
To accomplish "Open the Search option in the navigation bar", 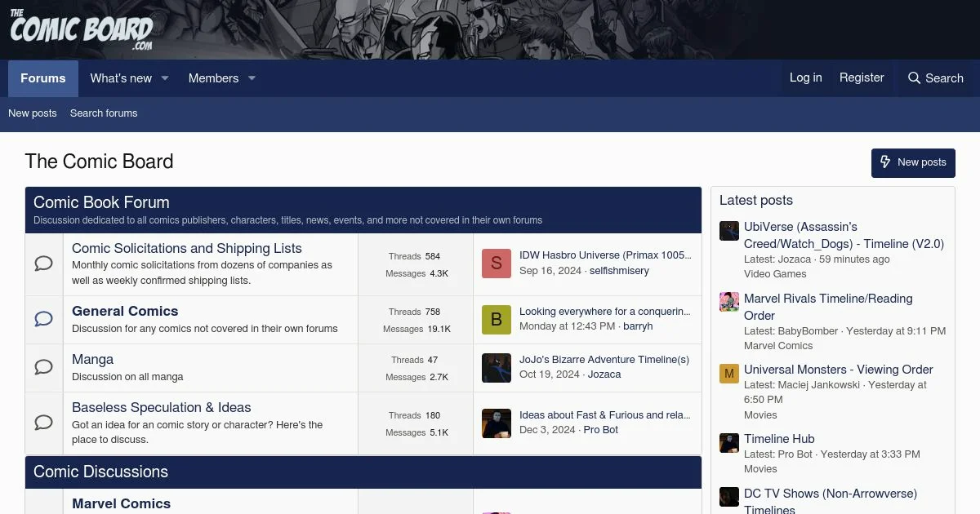I will 936,78.
